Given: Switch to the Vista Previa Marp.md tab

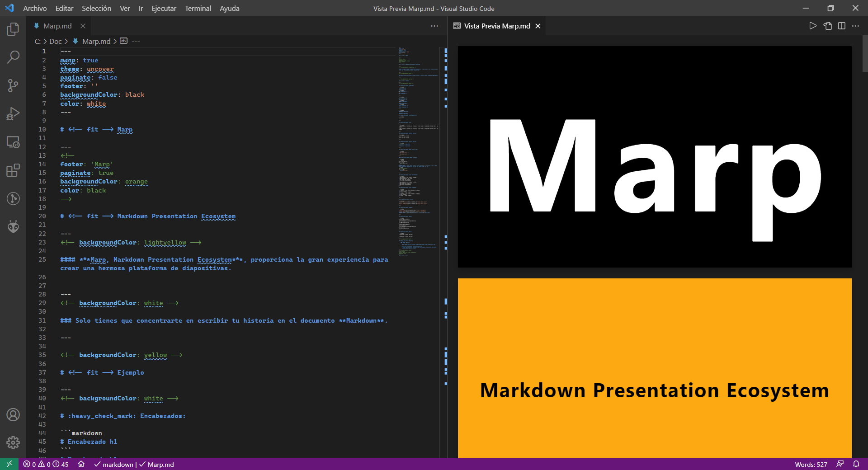Looking at the screenshot, I should click(x=496, y=26).
